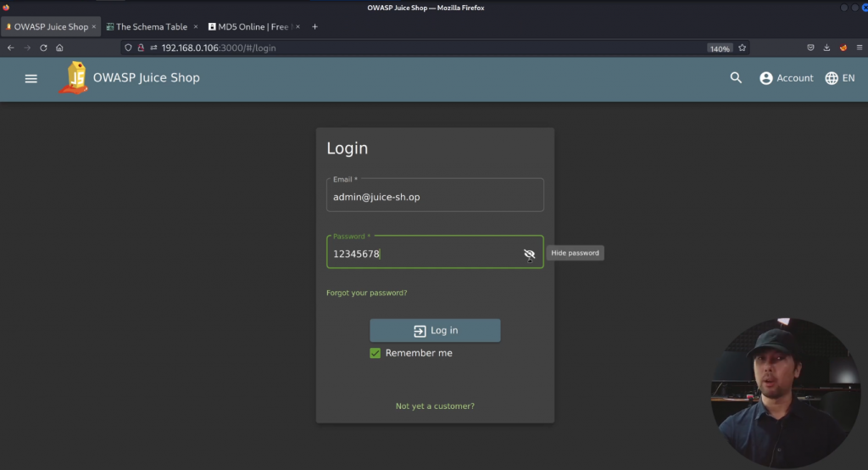
Task: Click the OWASP Juice Shop title text
Action: coord(146,78)
